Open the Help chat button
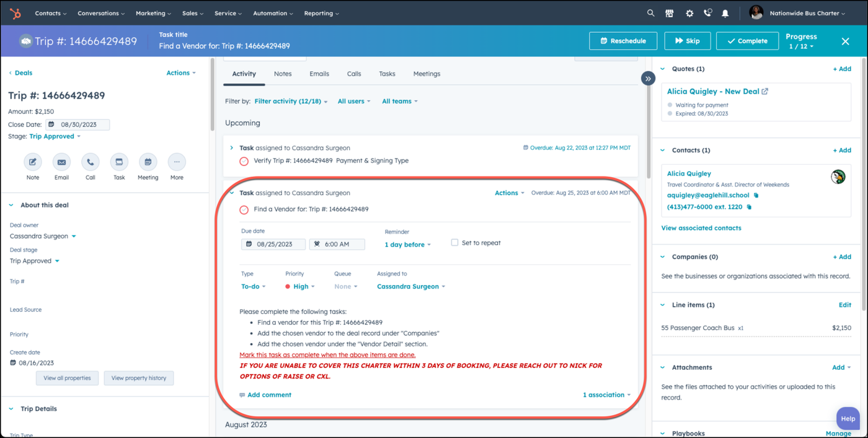The width and height of the screenshot is (868, 438). point(848,419)
